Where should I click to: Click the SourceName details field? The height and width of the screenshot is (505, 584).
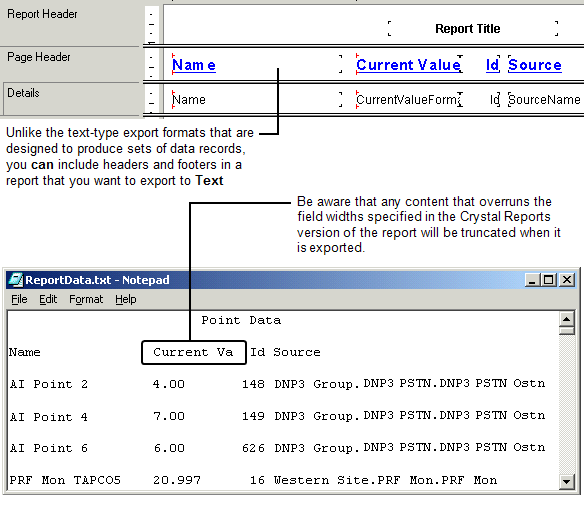click(544, 99)
